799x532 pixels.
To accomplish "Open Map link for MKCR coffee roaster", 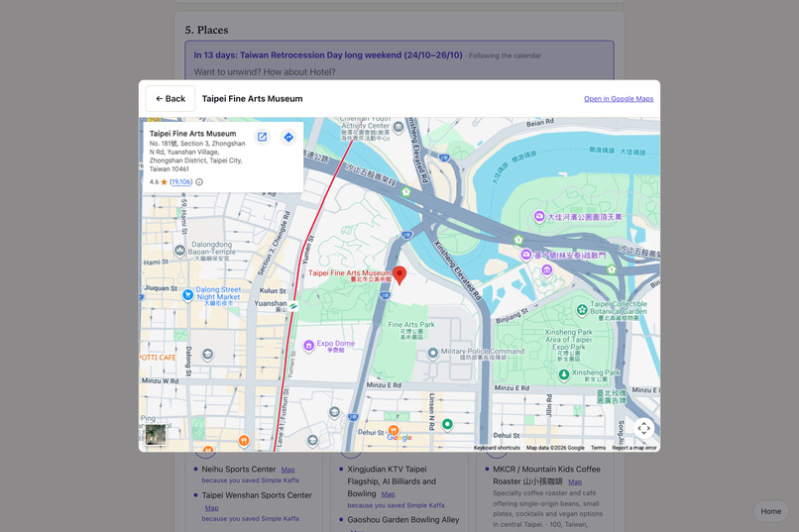I will point(575,482).
